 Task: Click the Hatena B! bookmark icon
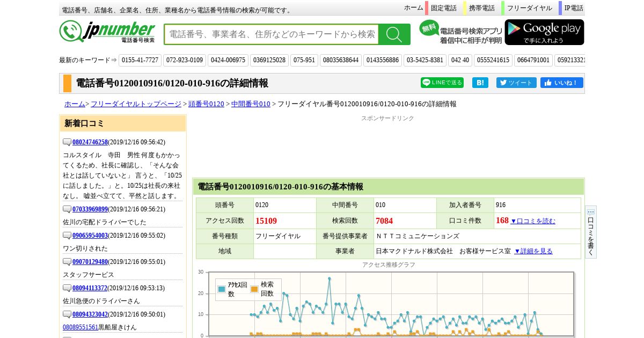(480, 83)
